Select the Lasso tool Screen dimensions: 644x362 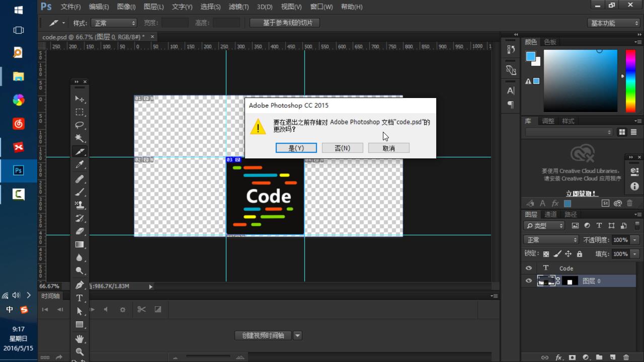tap(79, 125)
